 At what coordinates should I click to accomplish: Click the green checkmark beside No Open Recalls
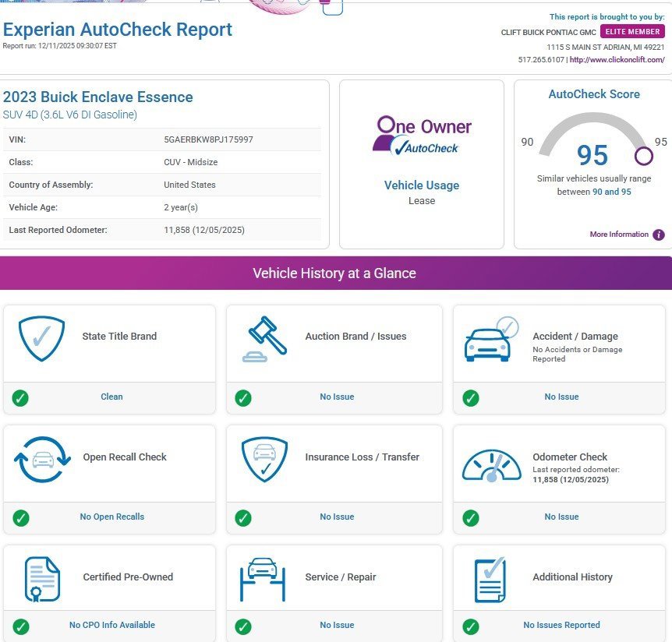[x=20, y=518]
